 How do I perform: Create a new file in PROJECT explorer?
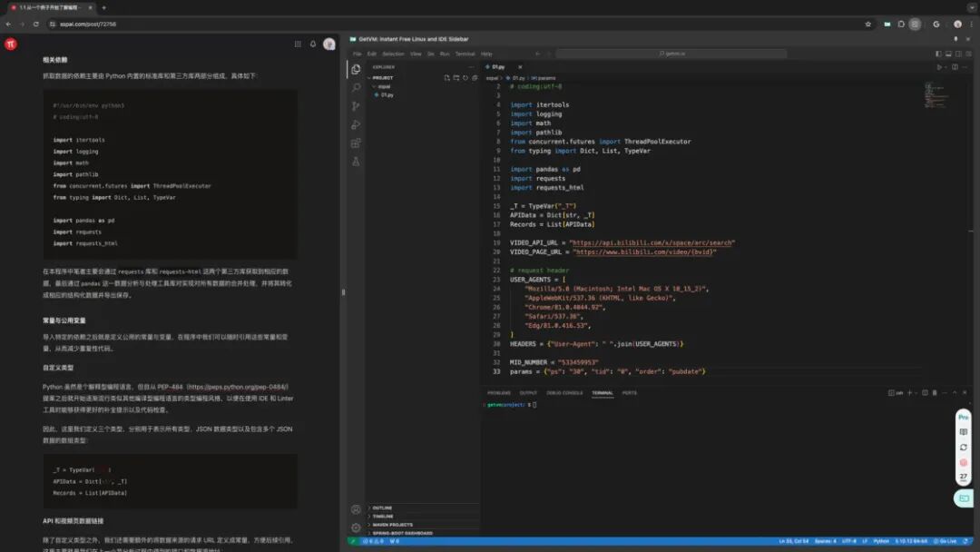click(x=446, y=78)
